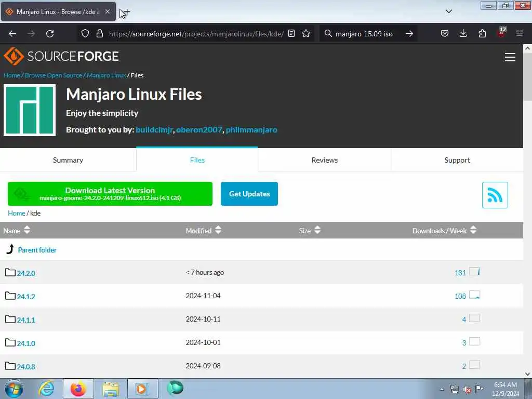Open the extensions puzzle icon
This screenshot has width=532, height=399.
[x=482, y=33]
